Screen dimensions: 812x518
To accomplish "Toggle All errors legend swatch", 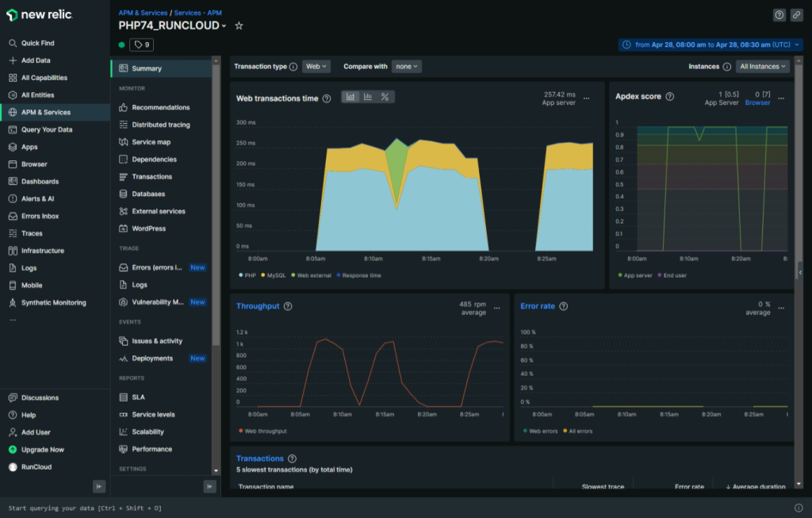I will click(x=565, y=431).
